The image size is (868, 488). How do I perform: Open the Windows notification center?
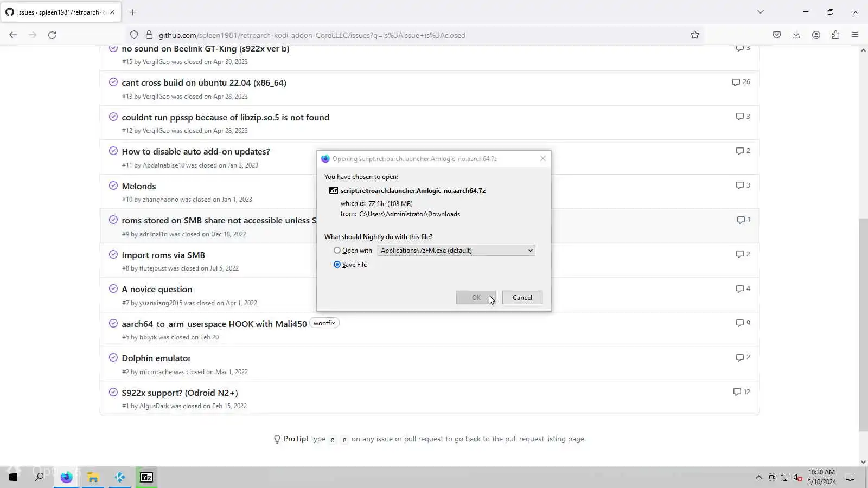850,477
